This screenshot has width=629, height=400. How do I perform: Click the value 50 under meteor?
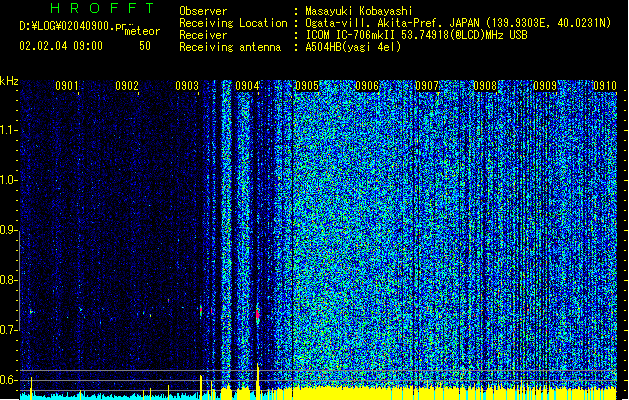tap(145, 46)
